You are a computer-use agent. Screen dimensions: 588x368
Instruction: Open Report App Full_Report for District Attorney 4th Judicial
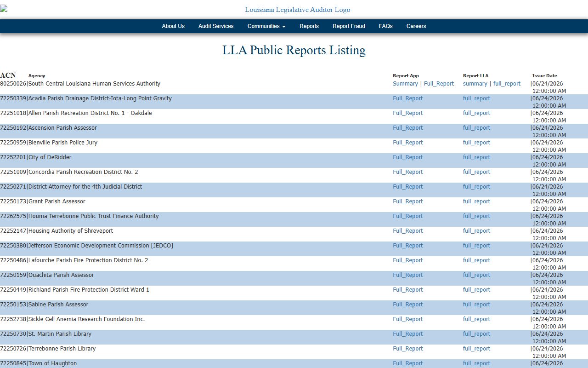pyautogui.click(x=408, y=187)
